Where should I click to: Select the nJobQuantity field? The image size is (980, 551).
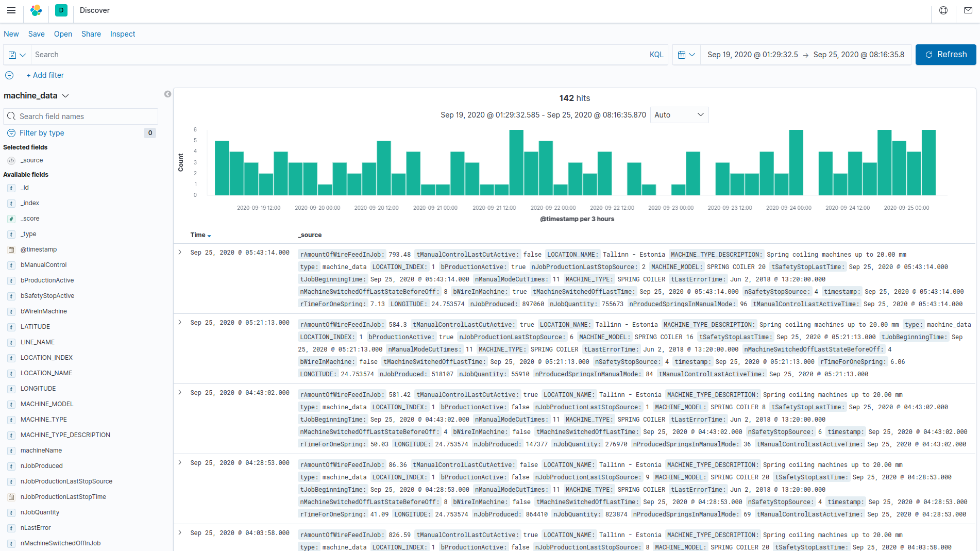coord(40,512)
